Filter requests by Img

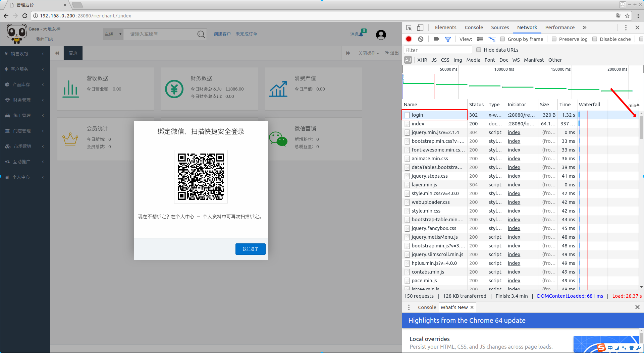(x=458, y=60)
